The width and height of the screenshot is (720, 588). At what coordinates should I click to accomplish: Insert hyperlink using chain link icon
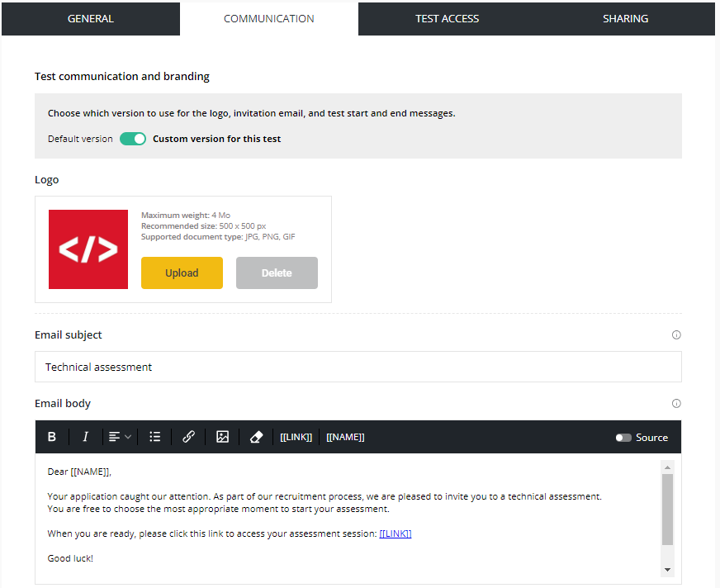coord(188,437)
